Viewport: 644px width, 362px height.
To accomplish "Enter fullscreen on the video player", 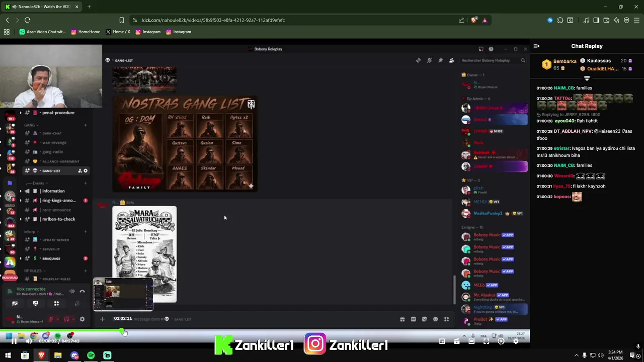I will point(486,341).
